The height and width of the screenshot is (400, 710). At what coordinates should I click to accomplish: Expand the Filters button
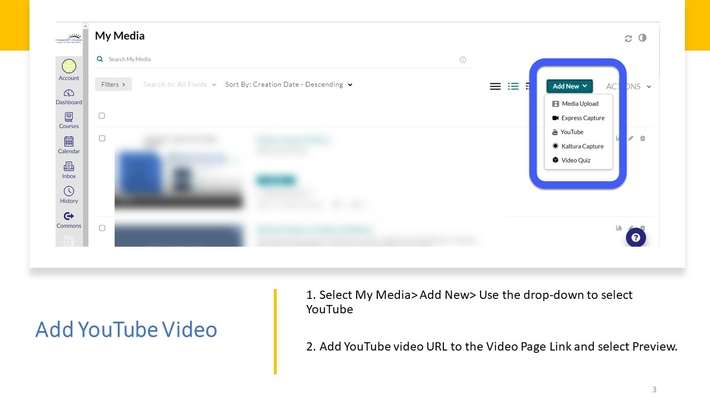click(x=113, y=84)
